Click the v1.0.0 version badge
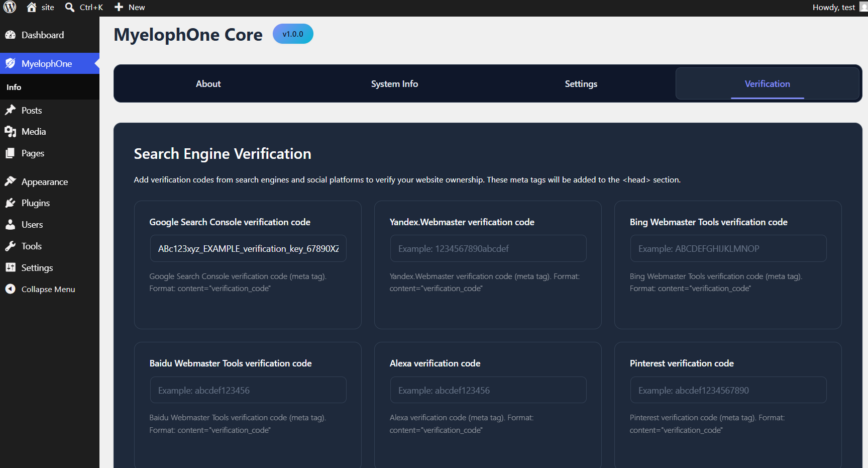 (x=293, y=34)
